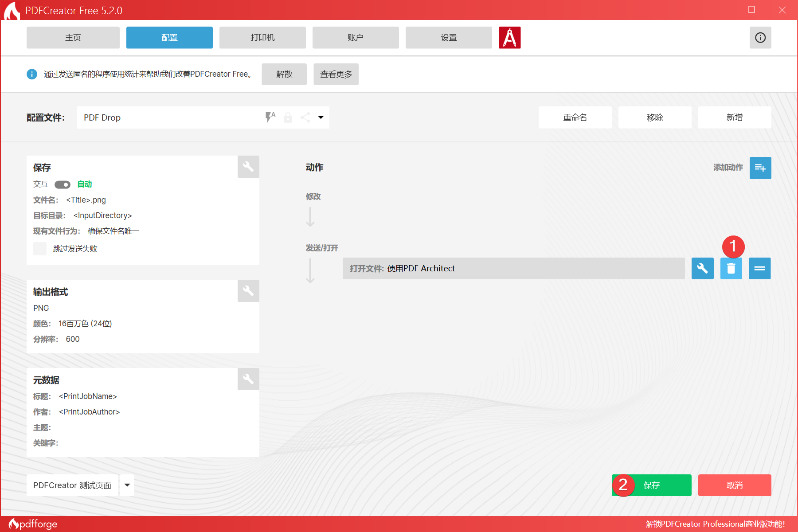Check the 跳过发送失败 checkbox

click(x=40, y=249)
